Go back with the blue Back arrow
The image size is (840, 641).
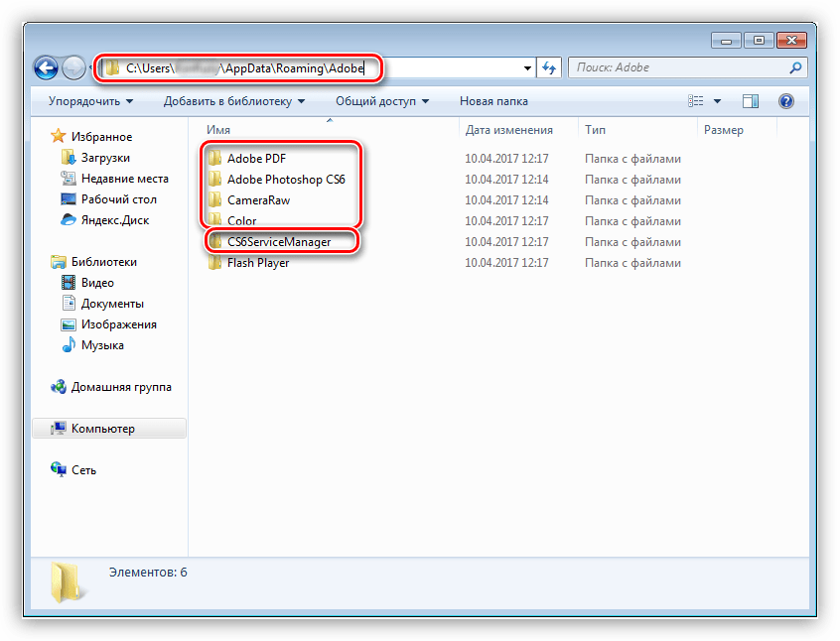[46, 68]
